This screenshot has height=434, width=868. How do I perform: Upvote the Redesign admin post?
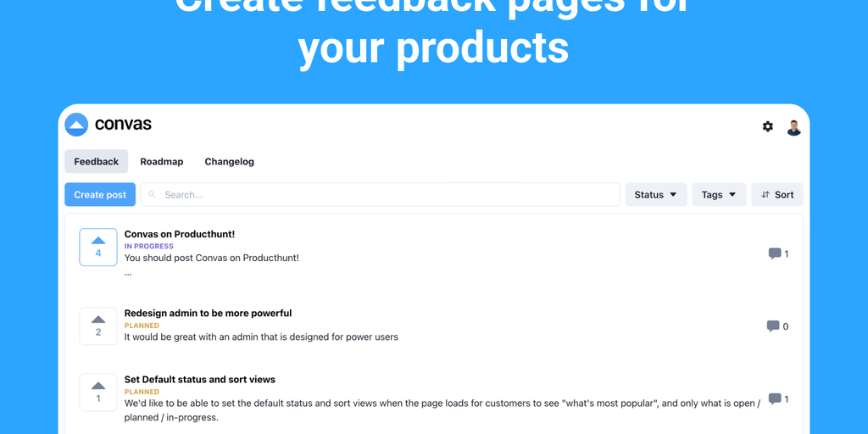point(98,325)
